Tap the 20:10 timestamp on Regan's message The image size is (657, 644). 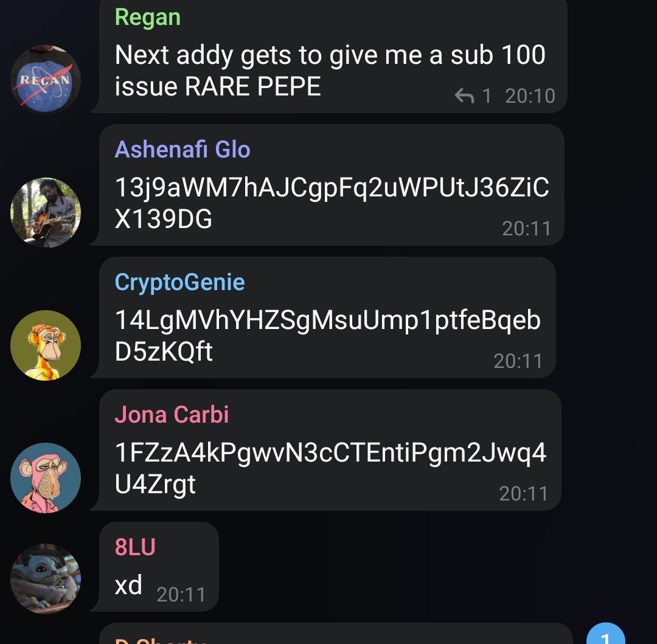point(530,96)
